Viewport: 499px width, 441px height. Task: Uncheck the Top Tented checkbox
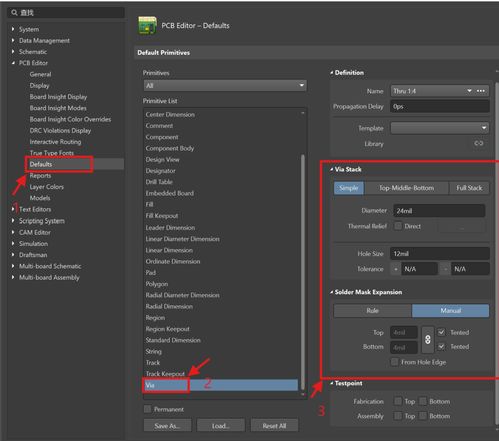pos(441,332)
